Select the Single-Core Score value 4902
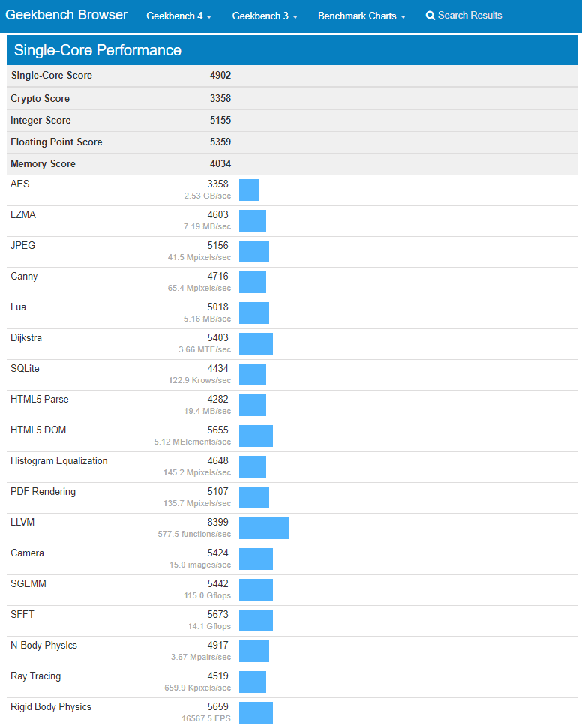Viewport: 582px width, 728px height. (222, 75)
